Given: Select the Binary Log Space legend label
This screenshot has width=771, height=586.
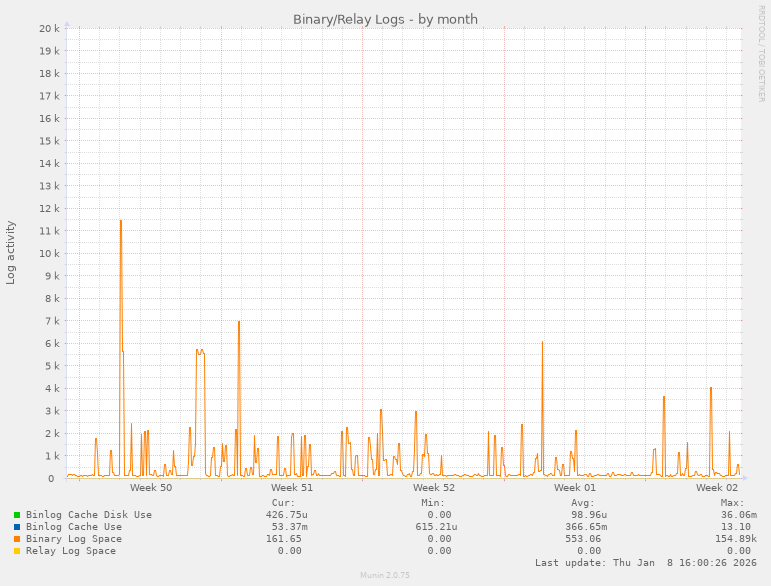Looking at the screenshot, I should [x=74, y=539].
